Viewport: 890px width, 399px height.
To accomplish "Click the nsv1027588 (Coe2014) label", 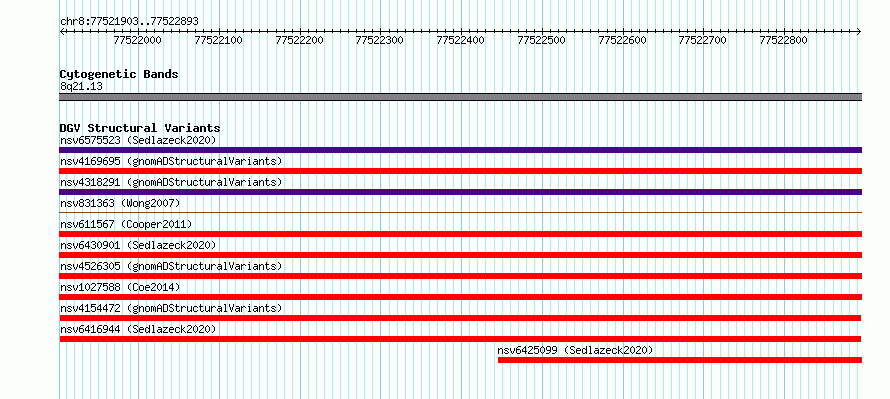I will click(x=120, y=287).
